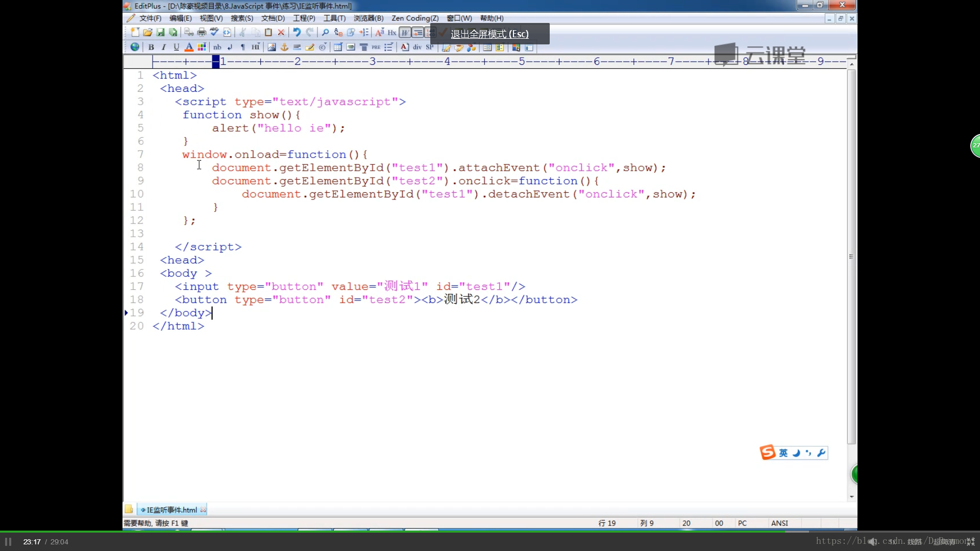Launch browser preview with globe icon

[x=135, y=47]
